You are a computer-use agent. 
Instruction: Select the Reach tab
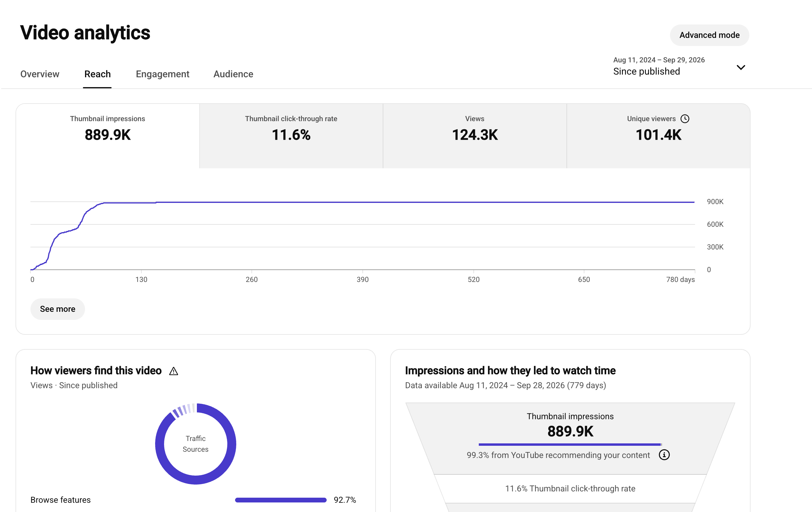click(x=98, y=74)
